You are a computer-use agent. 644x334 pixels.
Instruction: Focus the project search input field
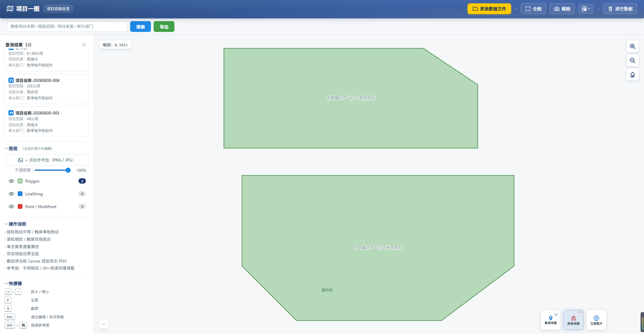(x=67, y=27)
